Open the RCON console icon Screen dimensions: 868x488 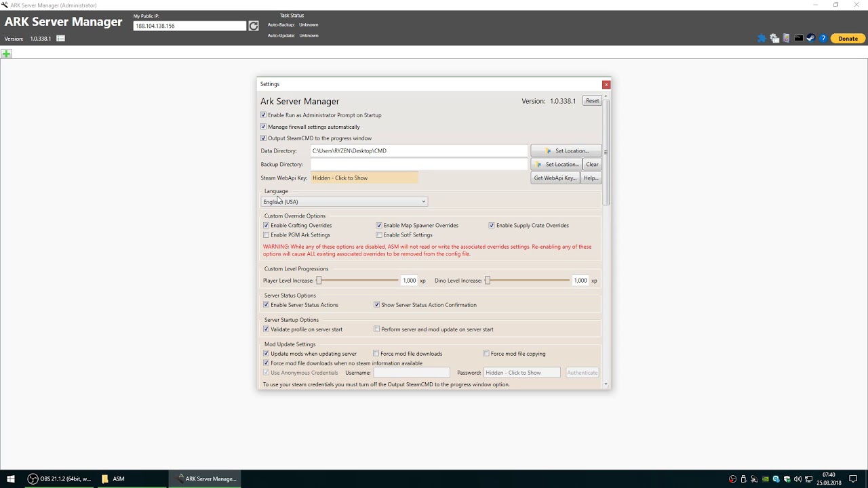click(799, 38)
